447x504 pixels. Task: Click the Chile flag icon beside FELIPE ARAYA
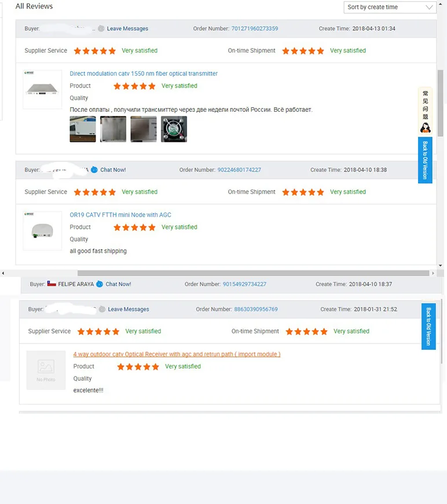(52, 284)
